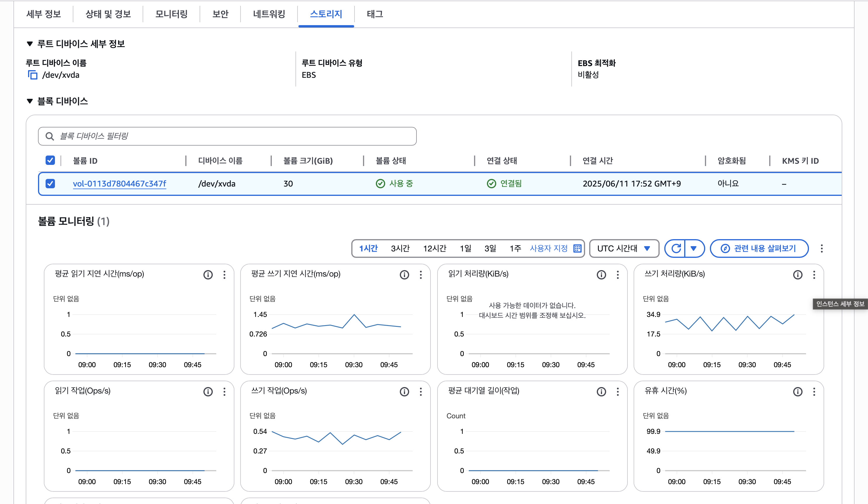The width and height of the screenshot is (868, 504).
Task: Switch to the 네트워킹 tab
Action: coord(269,14)
